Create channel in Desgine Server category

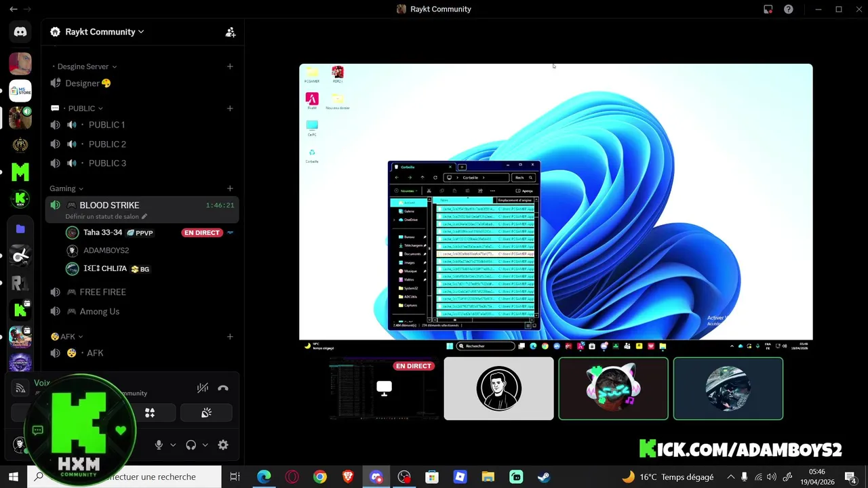pyautogui.click(x=230, y=66)
